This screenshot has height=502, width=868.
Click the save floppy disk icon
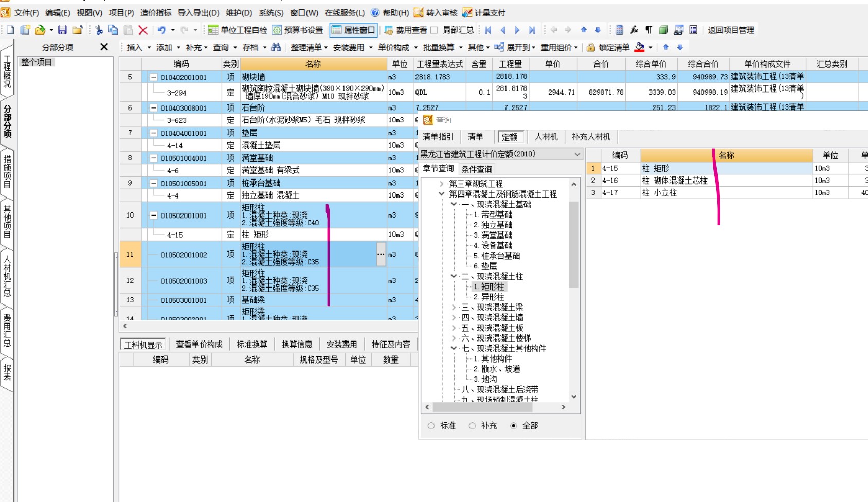pos(62,30)
